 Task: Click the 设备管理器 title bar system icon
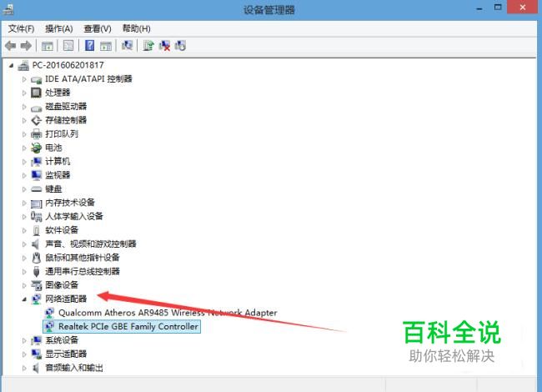(x=8, y=9)
